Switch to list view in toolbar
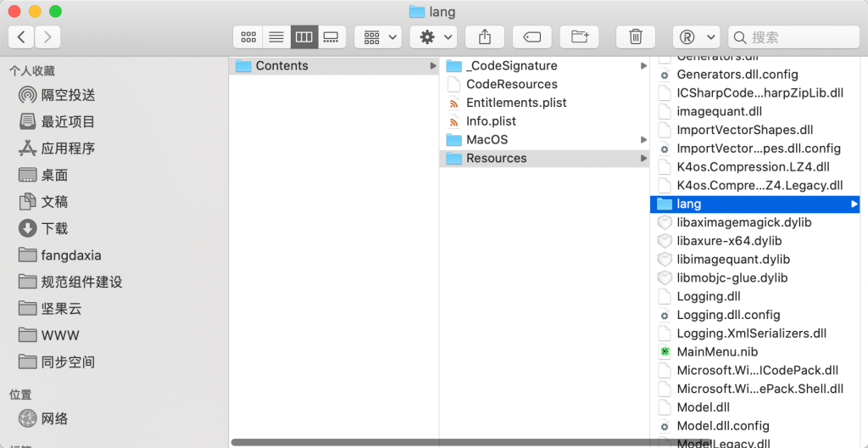 pyautogui.click(x=275, y=37)
